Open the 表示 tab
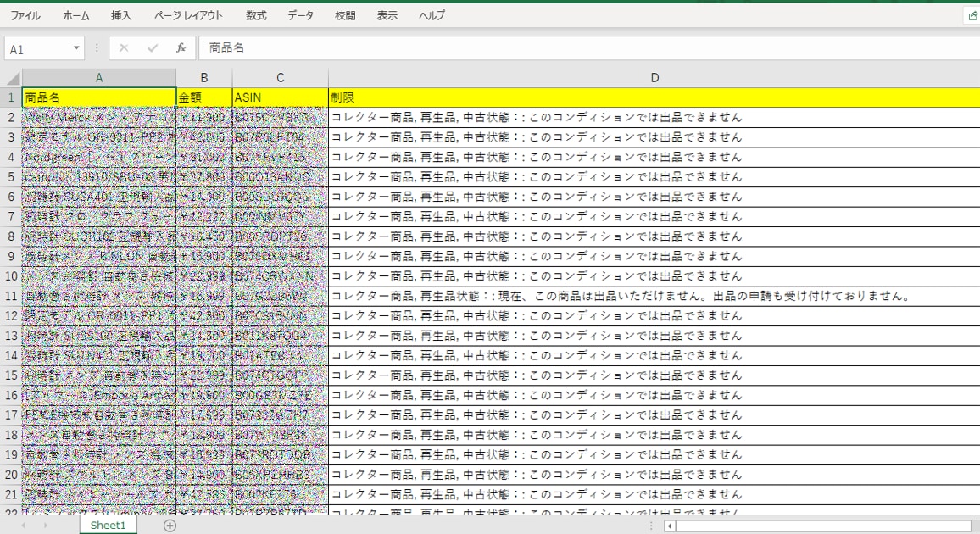980x534 pixels. pos(387,15)
